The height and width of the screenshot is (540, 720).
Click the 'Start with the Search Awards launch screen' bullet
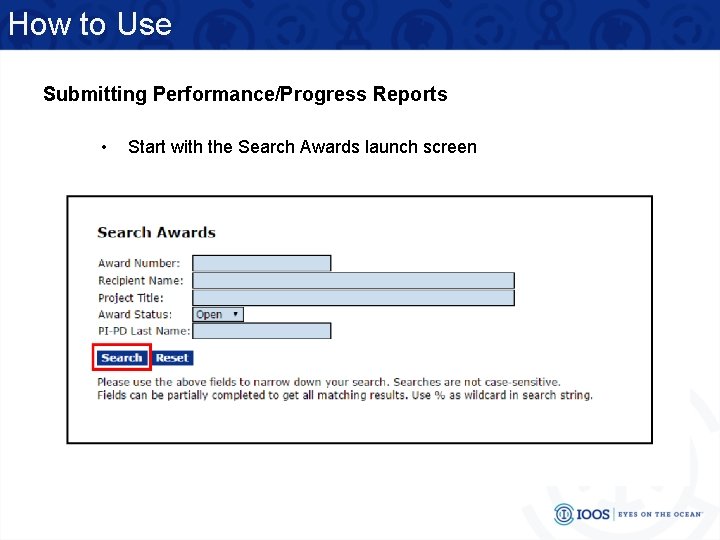pos(302,147)
